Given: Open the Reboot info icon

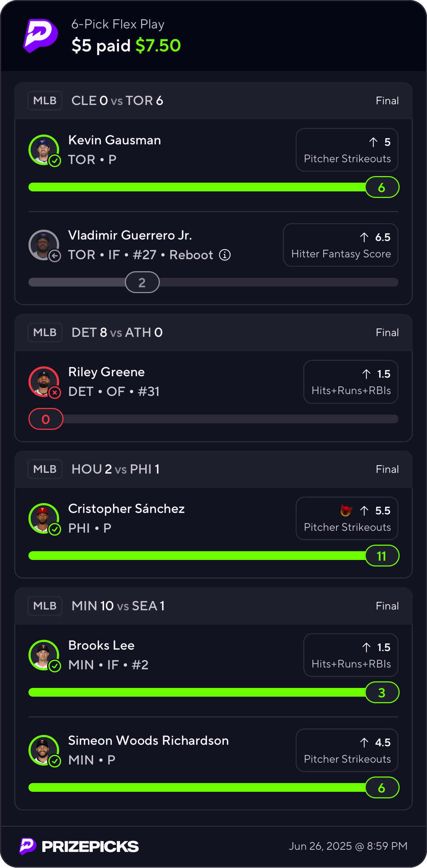Looking at the screenshot, I should coord(225,255).
